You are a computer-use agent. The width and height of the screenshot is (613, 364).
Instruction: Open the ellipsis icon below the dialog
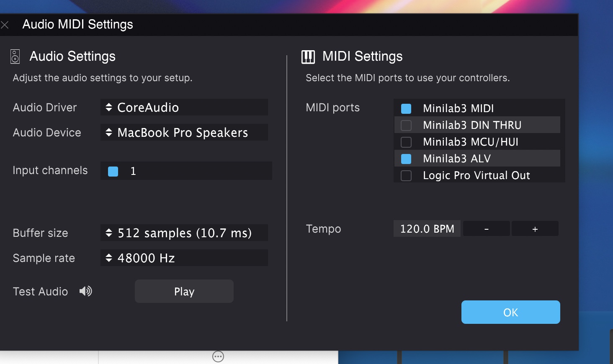click(218, 356)
